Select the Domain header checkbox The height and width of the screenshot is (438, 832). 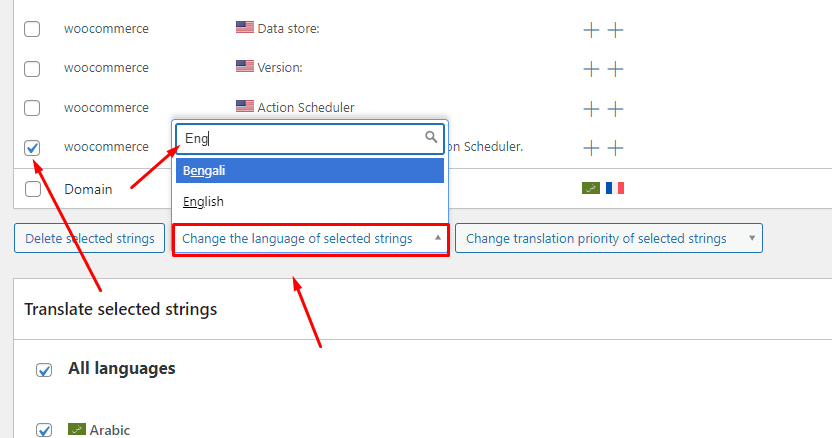point(33,189)
